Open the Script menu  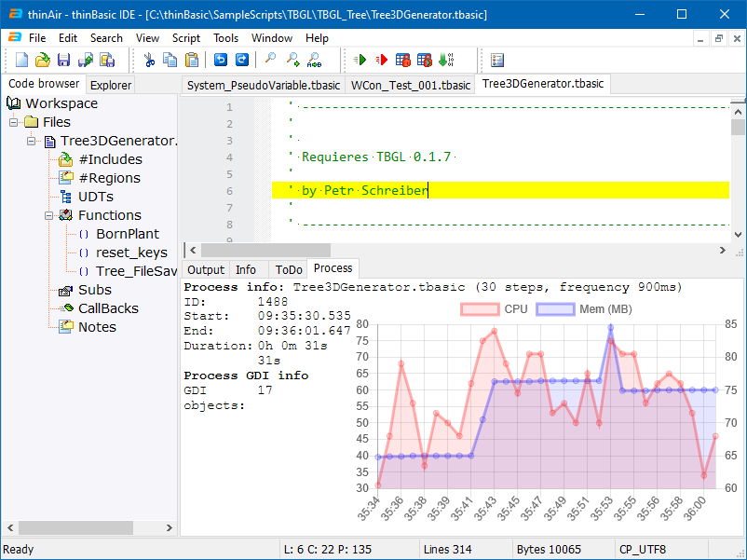[x=186, y=38]
